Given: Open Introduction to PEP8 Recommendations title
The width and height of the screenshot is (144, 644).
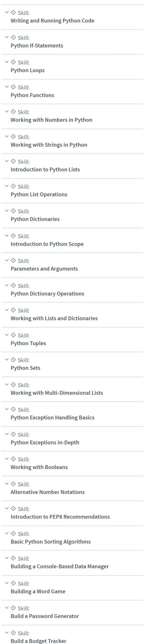Looking at the screenshot, I should click(60, 517).
